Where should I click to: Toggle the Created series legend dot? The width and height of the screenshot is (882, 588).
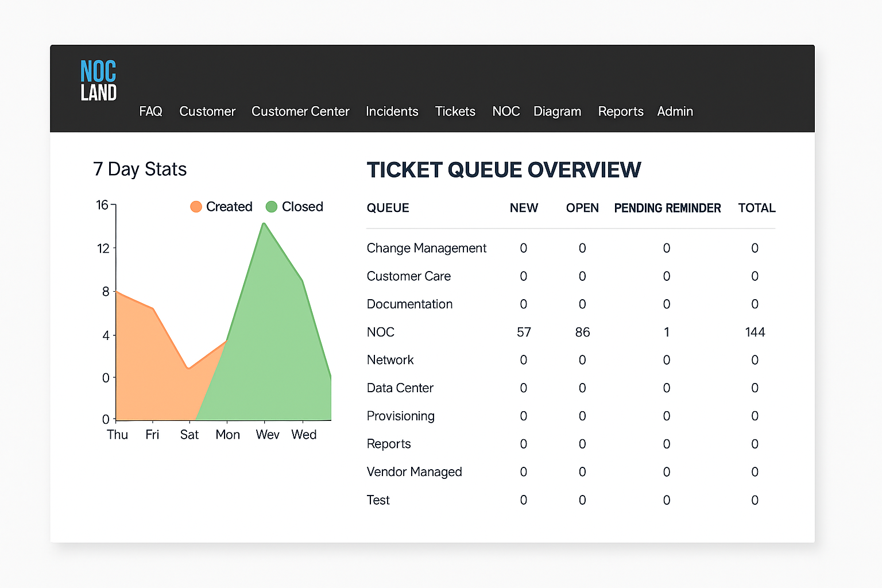(196, 207)
